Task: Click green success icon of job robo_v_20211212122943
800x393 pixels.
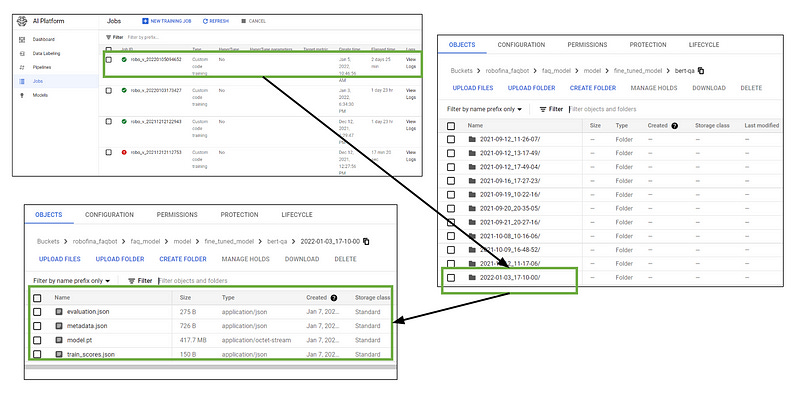Action: coord(123,121)
